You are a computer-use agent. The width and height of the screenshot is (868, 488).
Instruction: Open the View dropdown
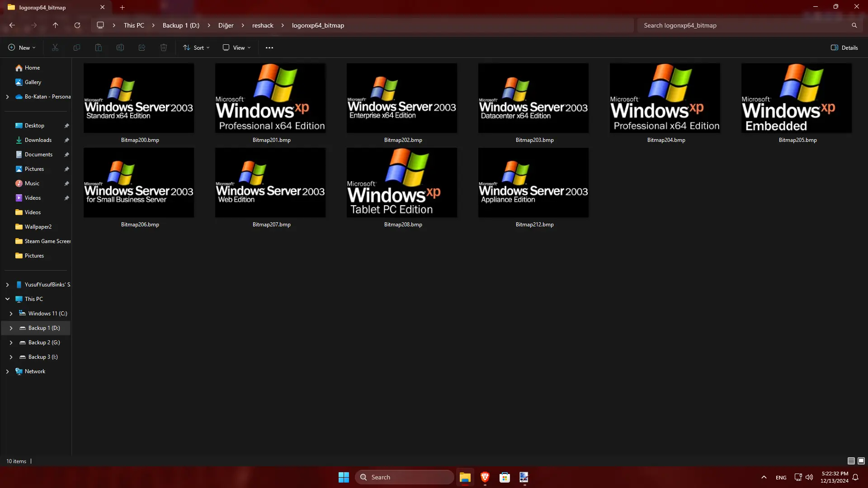[x=236, y=47]
